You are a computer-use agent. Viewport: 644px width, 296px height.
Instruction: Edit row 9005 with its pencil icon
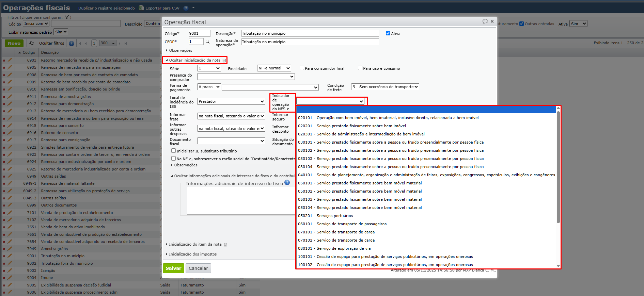coord(10,285)
